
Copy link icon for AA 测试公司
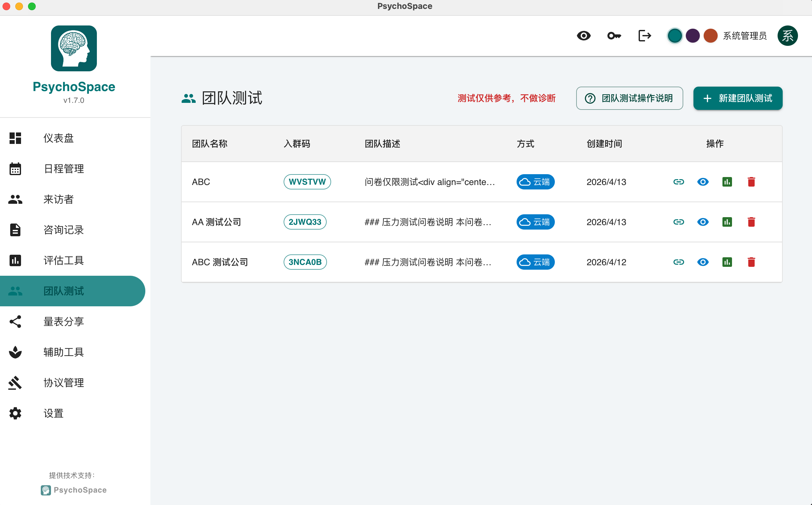coord(678,222)
